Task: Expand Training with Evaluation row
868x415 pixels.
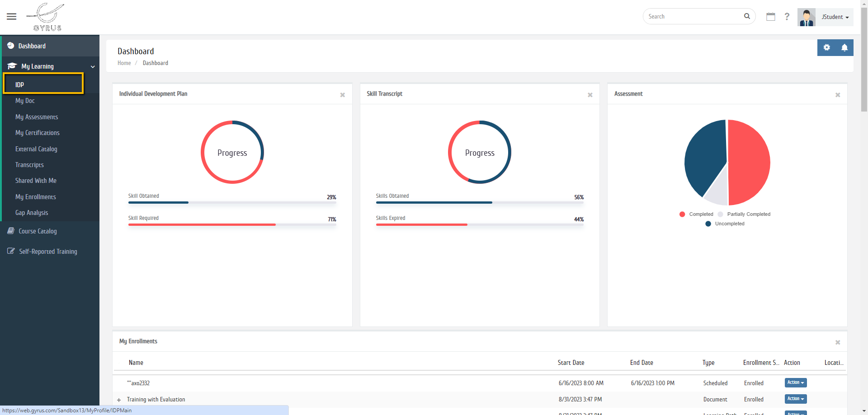Action: 119,400
